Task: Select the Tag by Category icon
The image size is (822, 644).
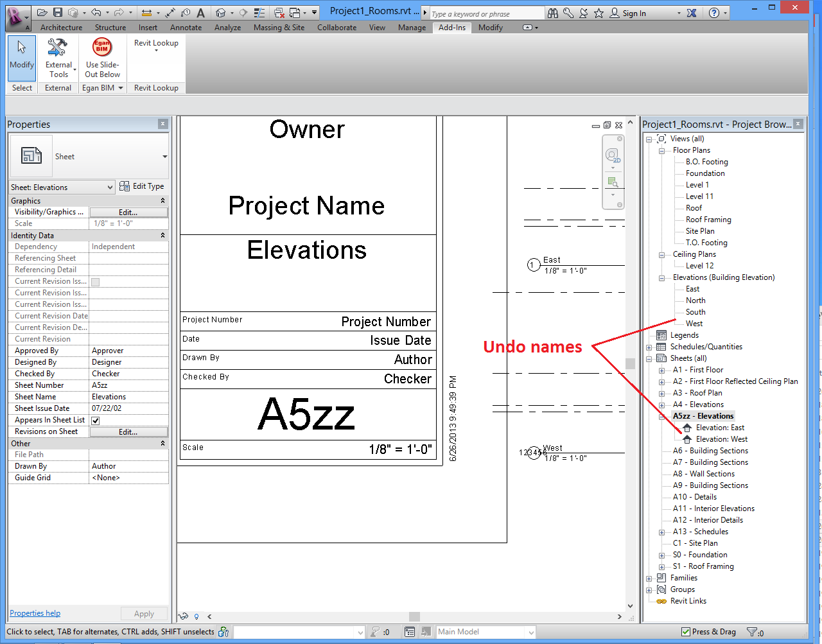Action: pyautogui.click(x=186, y=13)
